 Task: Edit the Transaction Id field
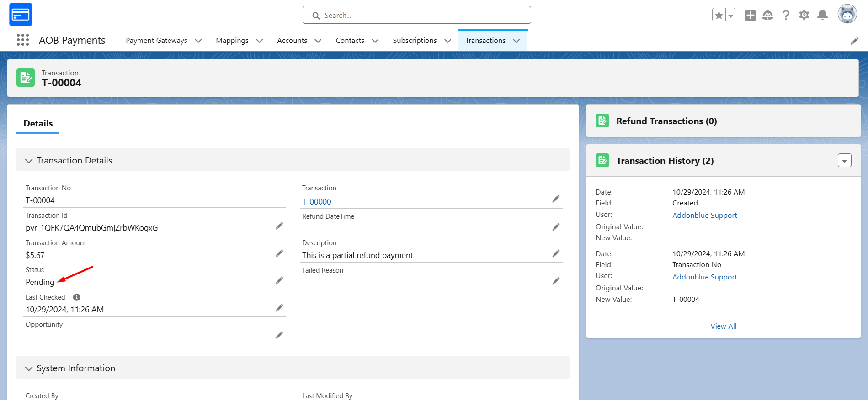pos(279,226)
